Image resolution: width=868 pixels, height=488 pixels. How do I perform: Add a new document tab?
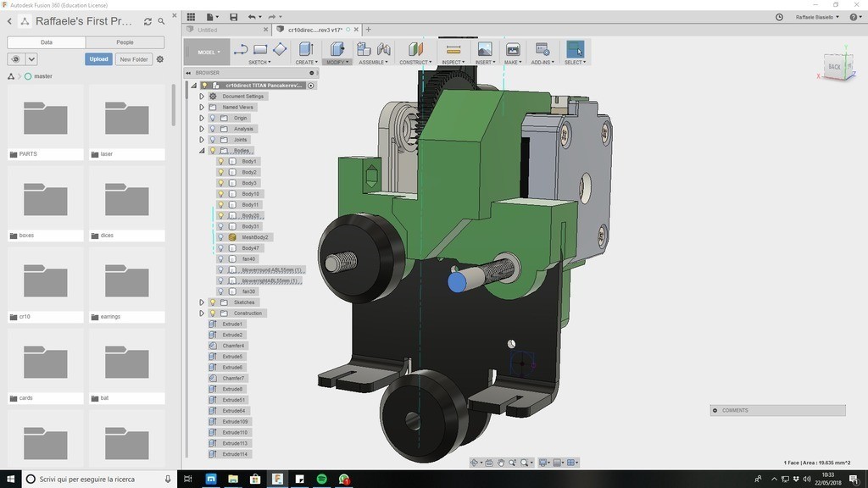pyautogui.click(x=369, y=30)
